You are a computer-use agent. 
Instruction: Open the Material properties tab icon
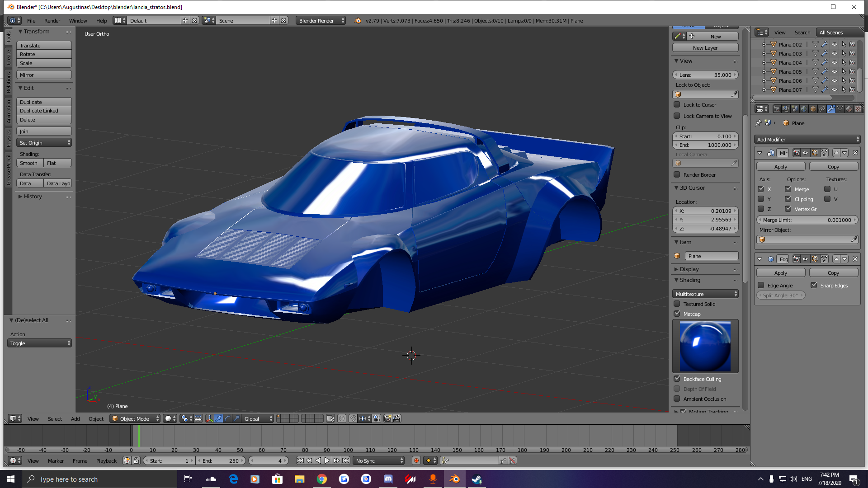(849, 109)
